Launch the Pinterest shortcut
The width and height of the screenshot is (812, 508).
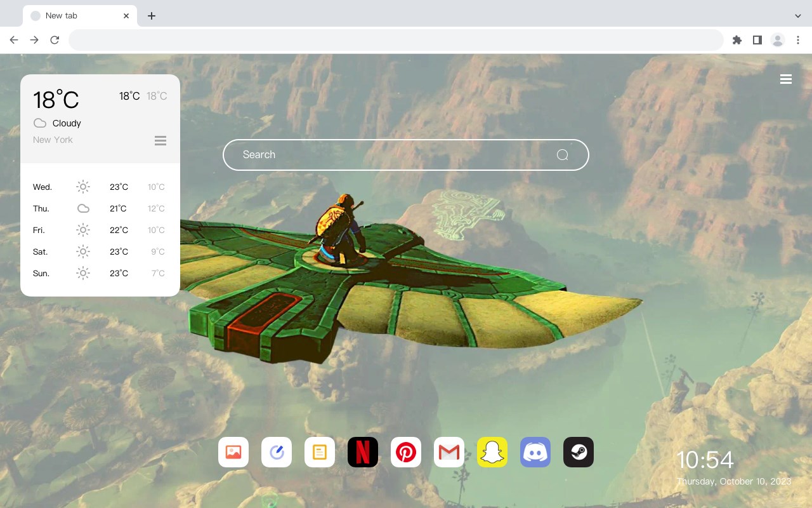pos(406,452)
